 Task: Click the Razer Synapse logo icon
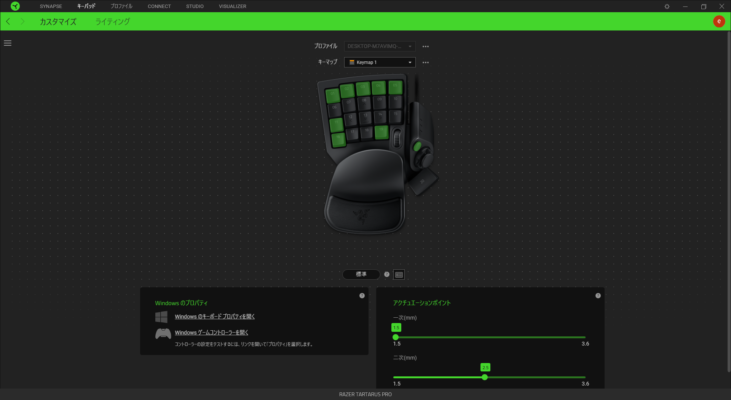[15, 6]
